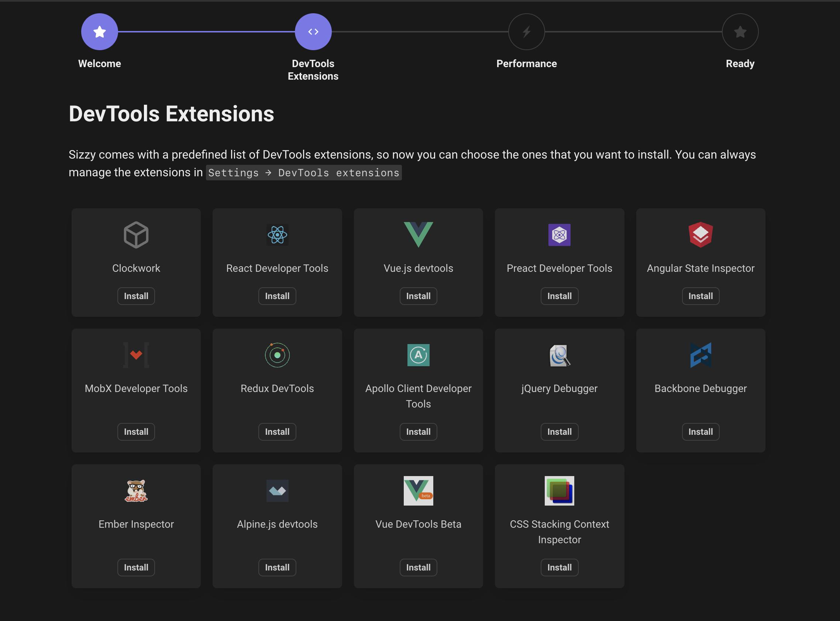Image resolution: width=840 pixels, height=621 pixels.
Task: Click the Backbone Debugger logo
Action: point(700,355)
